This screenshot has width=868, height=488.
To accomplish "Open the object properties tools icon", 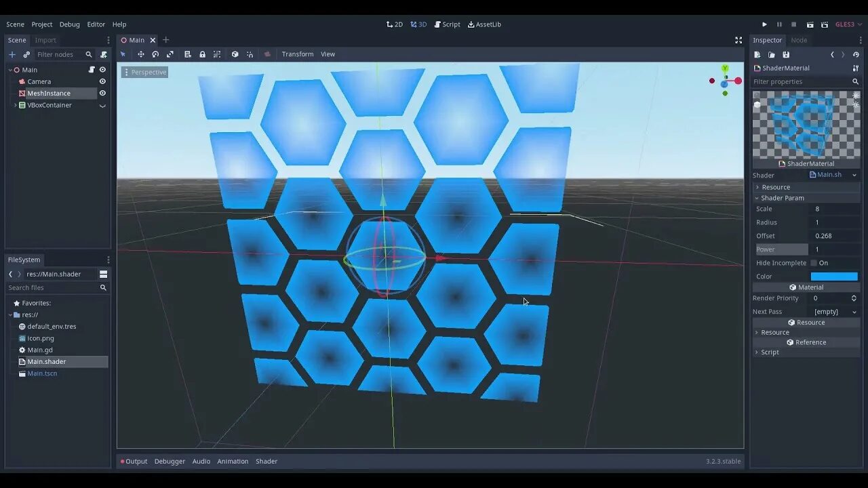I will (x=856, y=68).
